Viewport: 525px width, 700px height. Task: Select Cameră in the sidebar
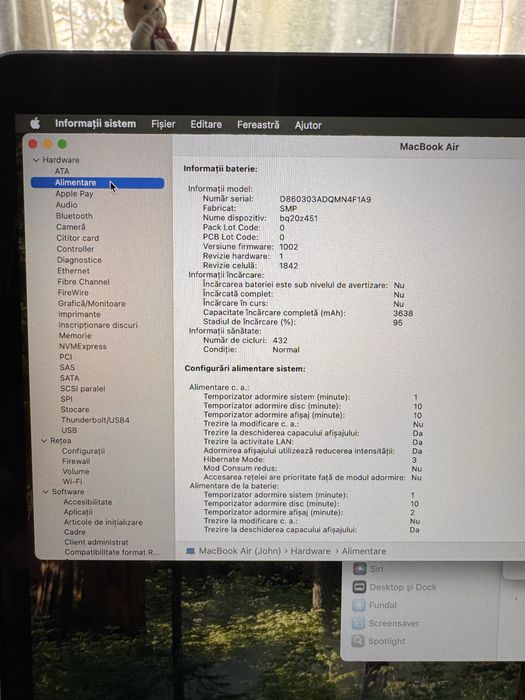pos(71,227)
